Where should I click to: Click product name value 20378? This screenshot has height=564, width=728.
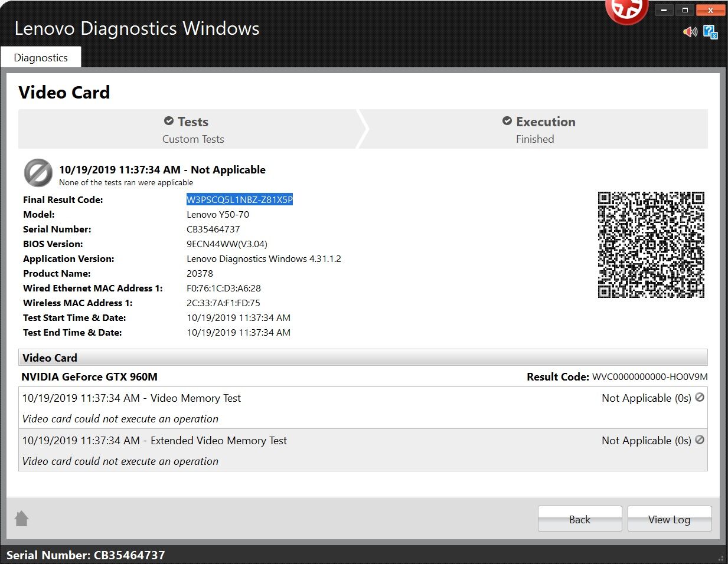(200, 273)
